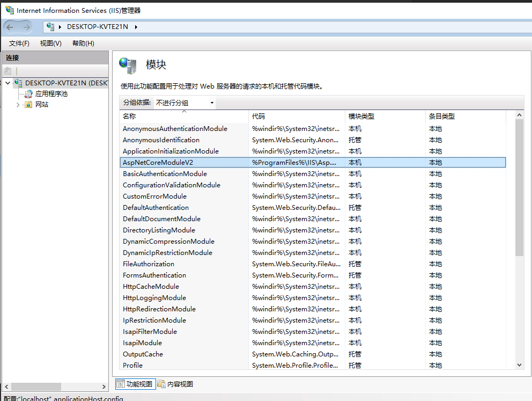This screenshot has height=401, width=532.
Task: Select AnonymousIdentification row
Action: pos(313,140)
